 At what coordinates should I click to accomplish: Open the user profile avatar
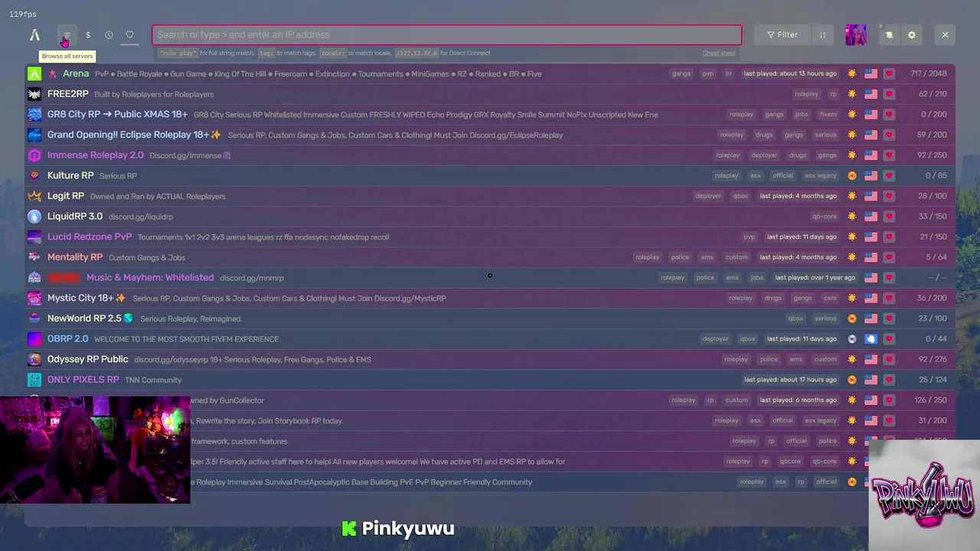tap(856, 35)
